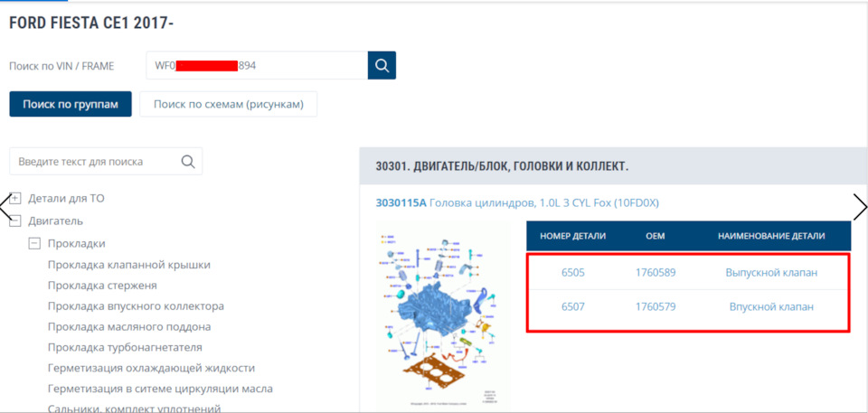868x413 pixels.
Task: Select 'Прокладка турбонагнетателя' item
Action: [x=125, y=348]
